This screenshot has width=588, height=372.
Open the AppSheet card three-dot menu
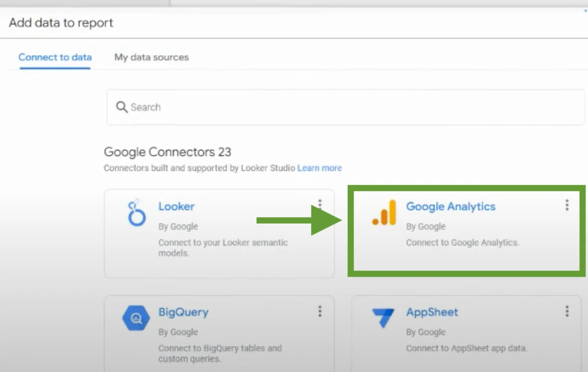click(567, 311)
